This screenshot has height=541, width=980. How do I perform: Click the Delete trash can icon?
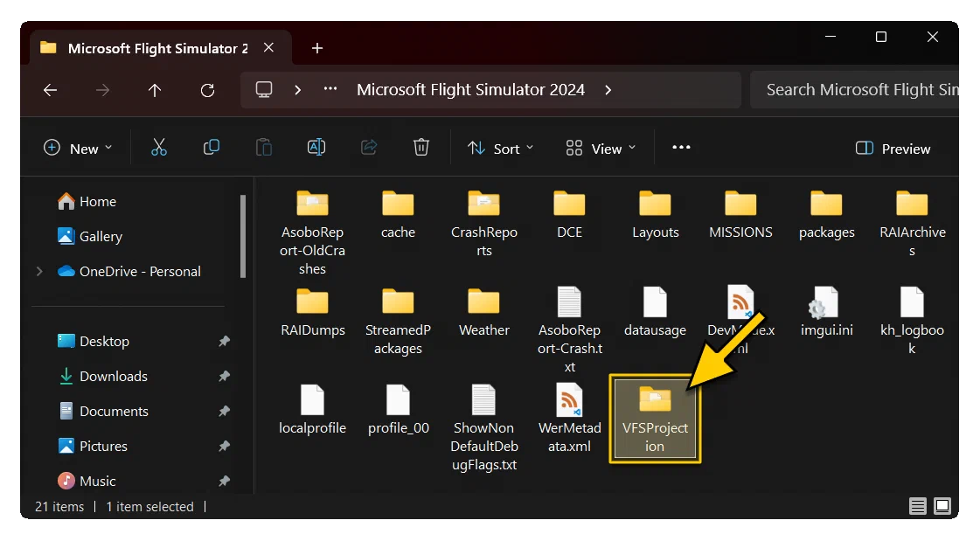[x=421, y=148]
